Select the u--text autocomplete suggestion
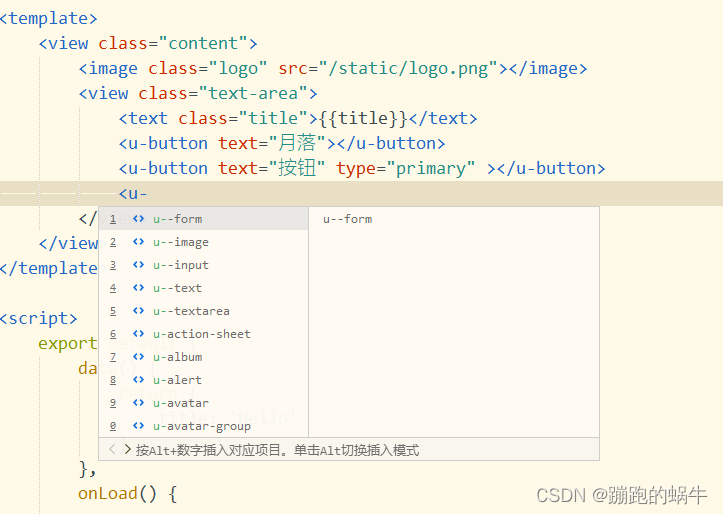The width and height of the screenshot is (723, 514). (x=203, y=288)
